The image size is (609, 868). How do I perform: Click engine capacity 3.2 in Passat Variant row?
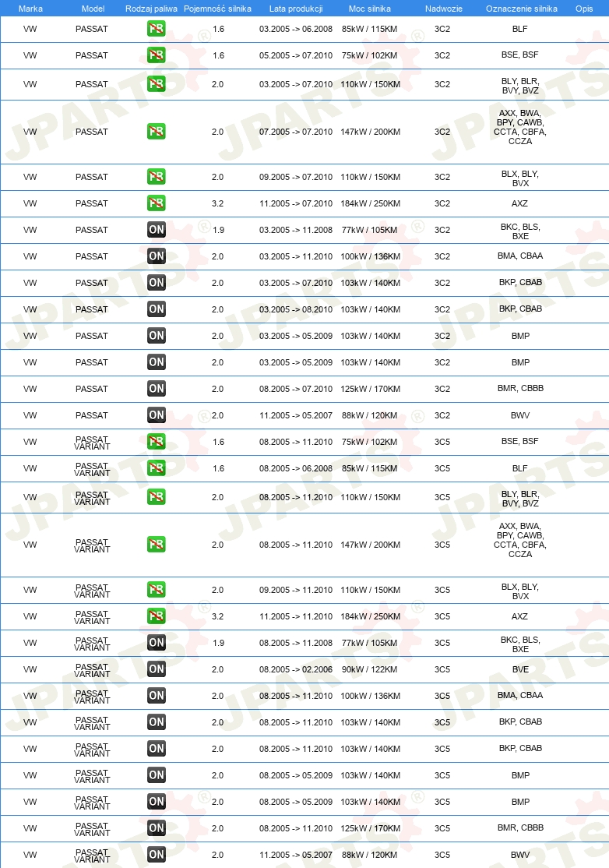pyautogui.click(x=218, y=616)
